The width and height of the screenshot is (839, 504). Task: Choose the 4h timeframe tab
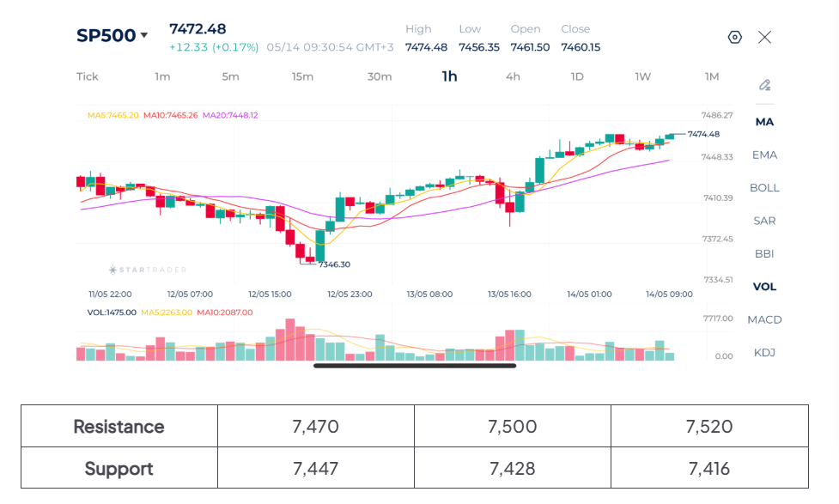tap(513, 76)
